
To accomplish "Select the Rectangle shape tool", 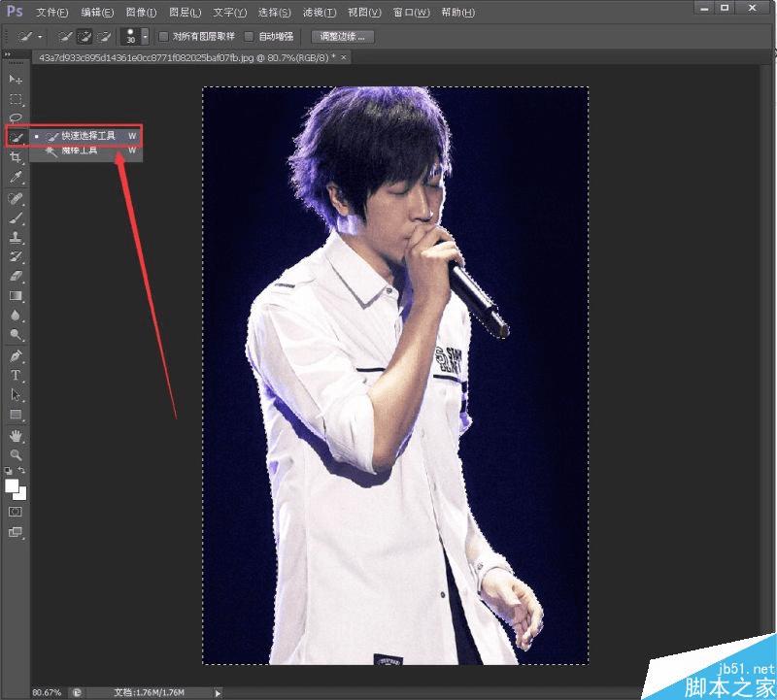I will [16, 415].
